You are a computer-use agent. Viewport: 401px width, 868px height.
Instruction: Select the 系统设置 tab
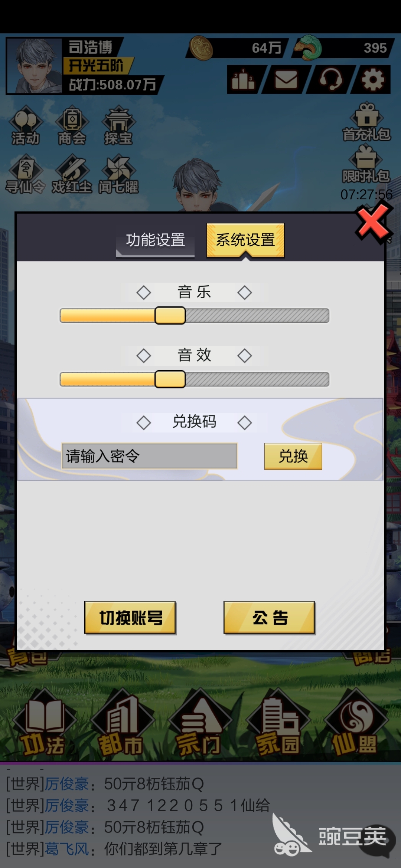tap(245, 240)
